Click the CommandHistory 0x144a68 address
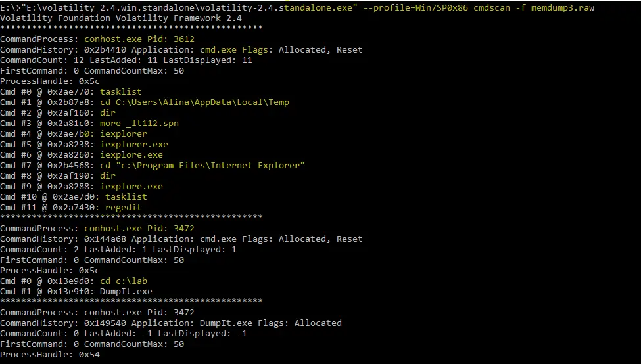Viewport: 641px width, 364px height. point(105,239)
